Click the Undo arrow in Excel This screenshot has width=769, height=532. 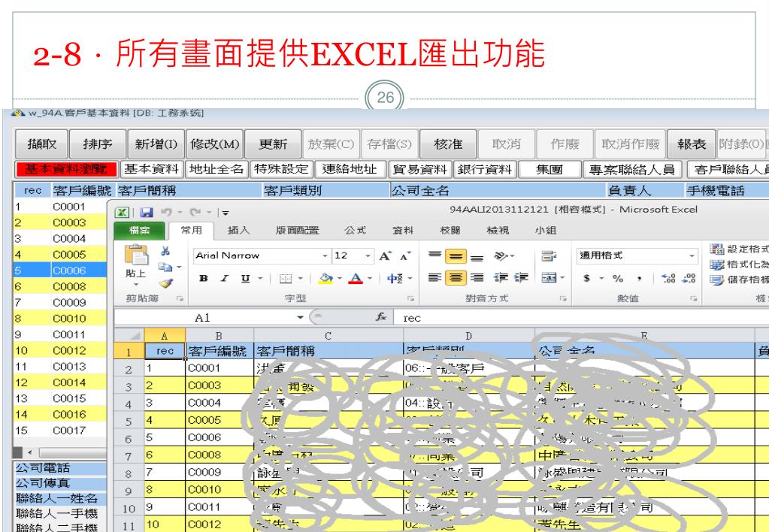coord(166,213)
